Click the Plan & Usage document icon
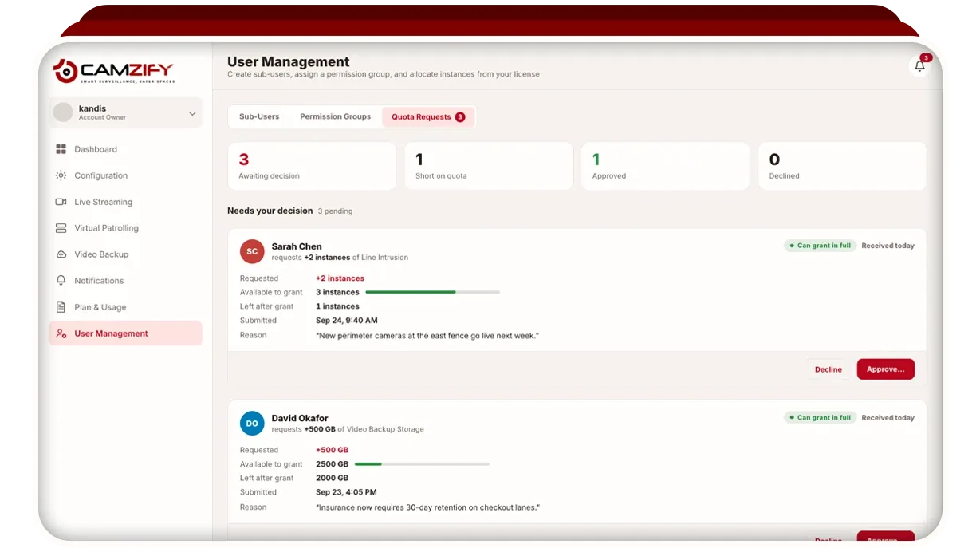The height and width of the screenshot is (552, 980). coord(61,307)
